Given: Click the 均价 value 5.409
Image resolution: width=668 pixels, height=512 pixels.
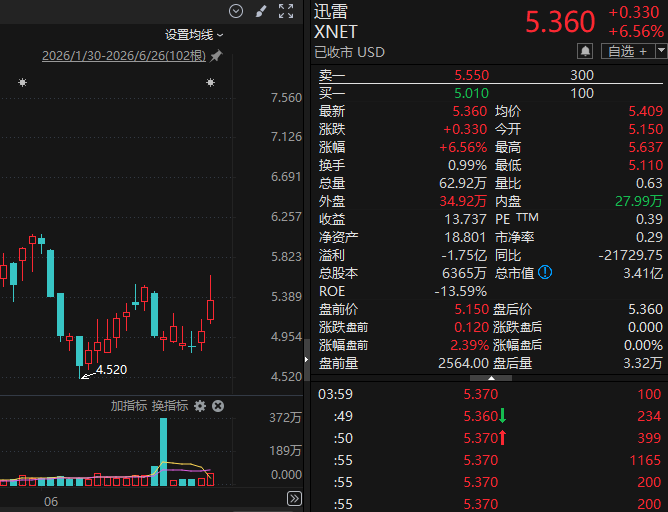Looking at the screenshot, I should tap(645, 111).
